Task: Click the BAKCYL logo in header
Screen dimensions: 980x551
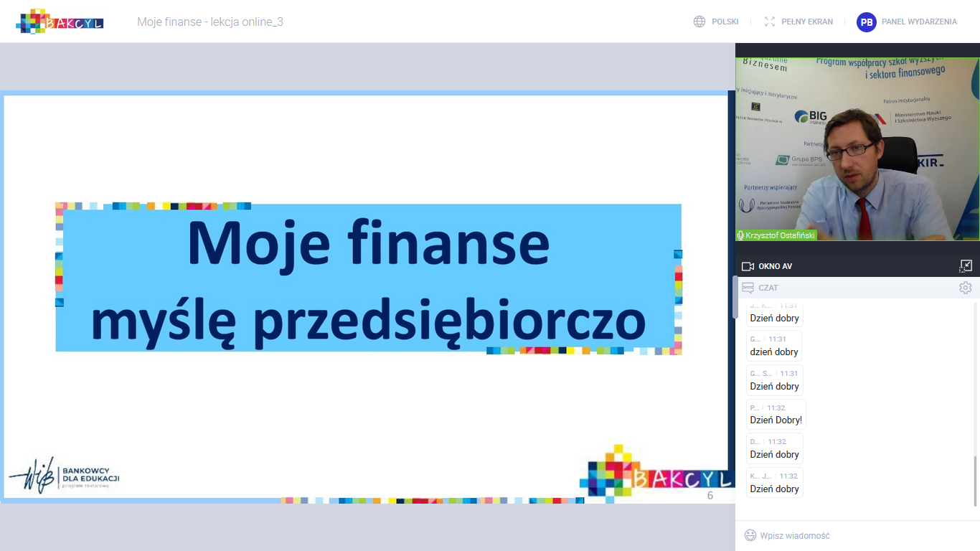Action: tap(60, 22)
